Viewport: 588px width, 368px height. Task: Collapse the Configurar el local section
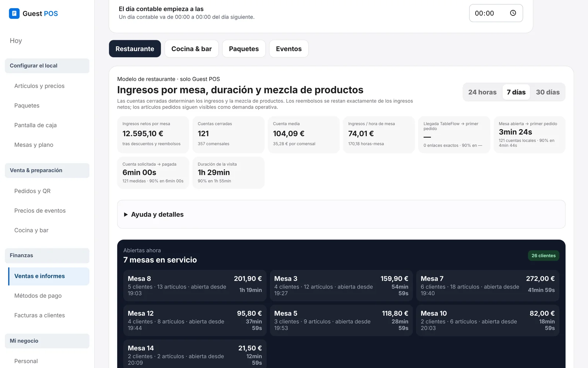(x=47, y=66)
